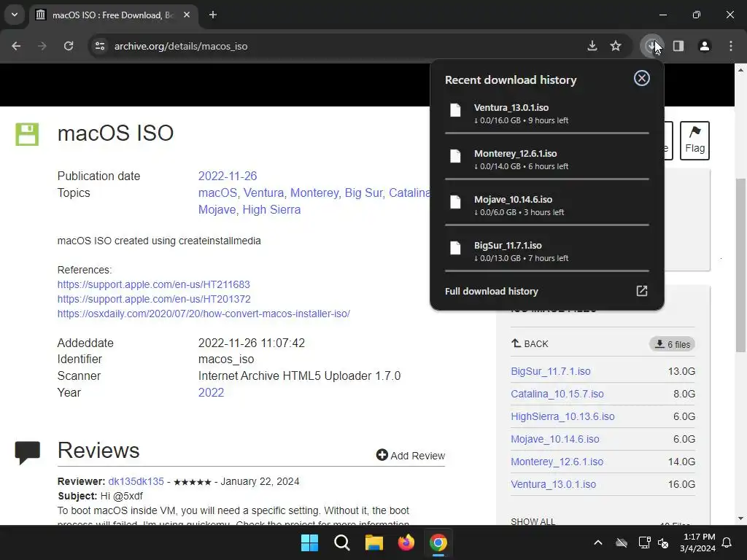The height and width of the screenshot is (560, 747).
Task: Open the osxdaily convert installer link
Action: pyautogui.click(x=204, y=314)
